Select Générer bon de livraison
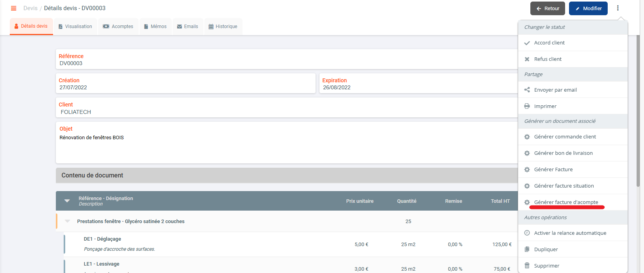Screen dimensions: 644x273 pos(563,153)
